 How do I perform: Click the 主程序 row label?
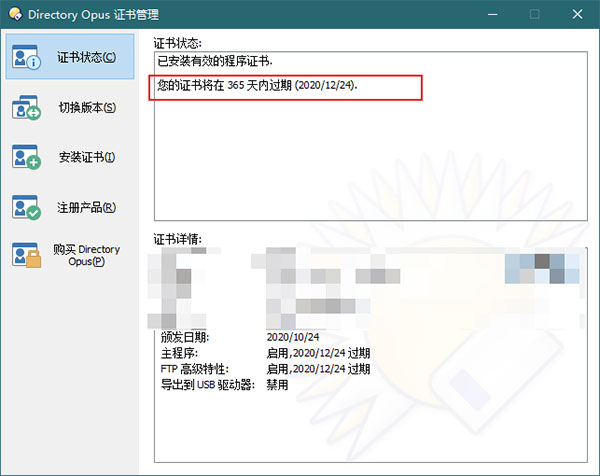tap(179, 353)
